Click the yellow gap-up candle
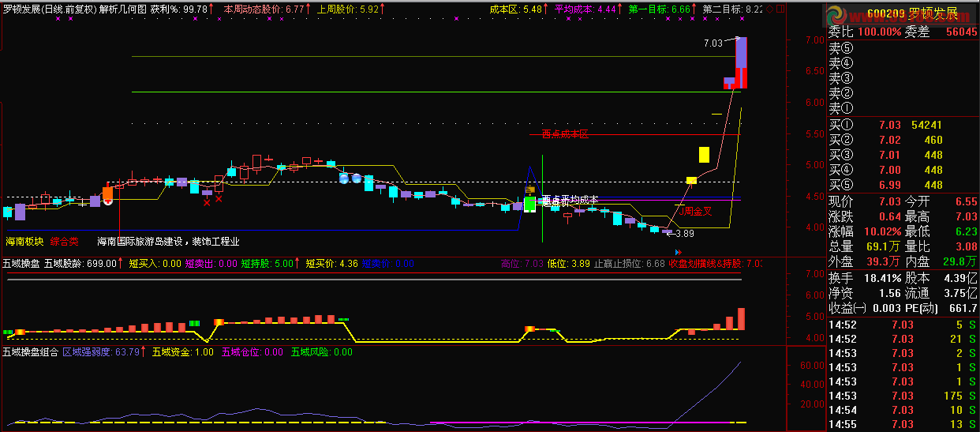 pos(703,154)
